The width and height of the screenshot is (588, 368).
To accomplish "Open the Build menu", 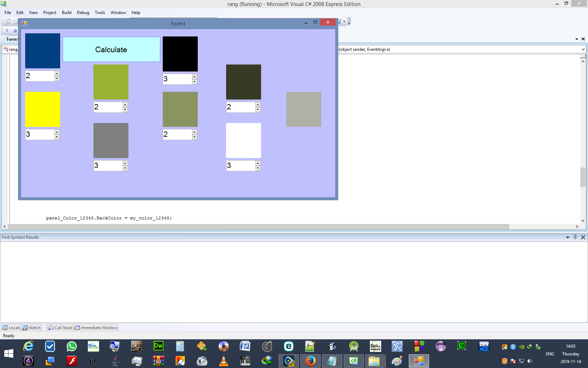I will 66,13.
